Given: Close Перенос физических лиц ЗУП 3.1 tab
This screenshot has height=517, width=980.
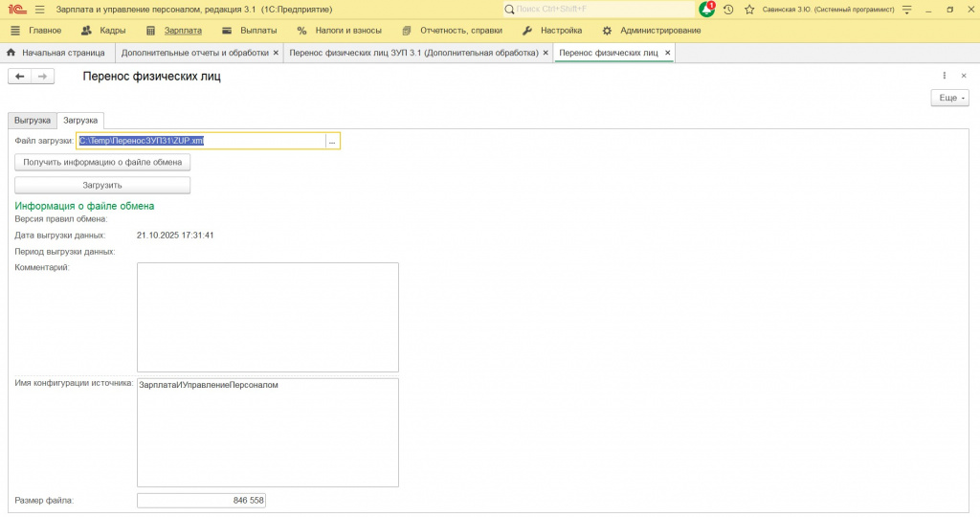Looking at the screenshot, I should tap(546, 54).
